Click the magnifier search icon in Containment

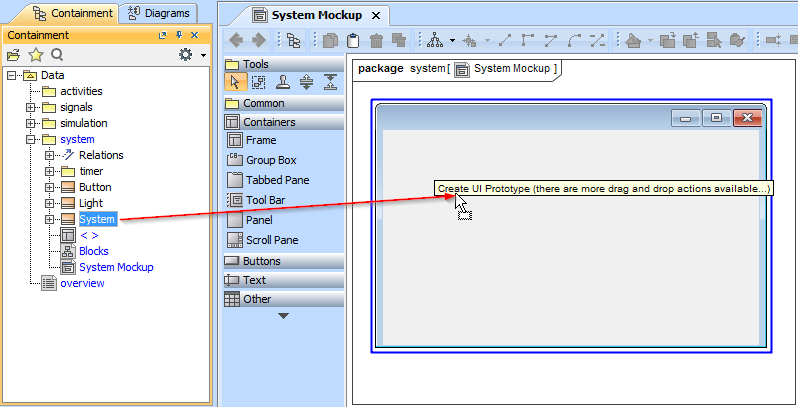[57, 54]
